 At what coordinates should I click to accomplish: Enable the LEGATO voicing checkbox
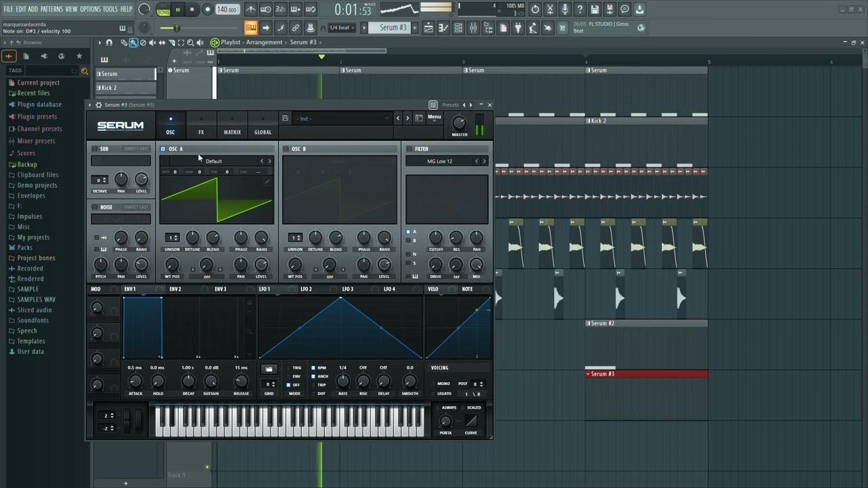click(x=433, y=393)
